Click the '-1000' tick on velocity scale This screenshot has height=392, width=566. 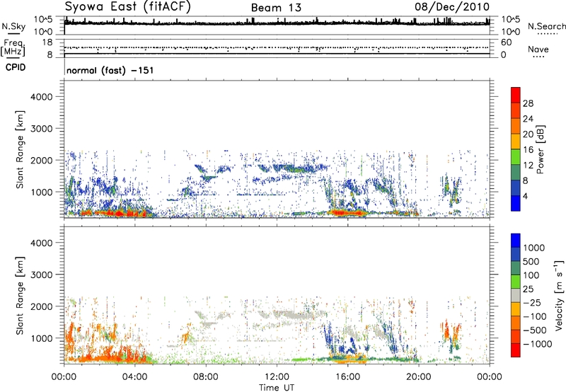point(537,344)
